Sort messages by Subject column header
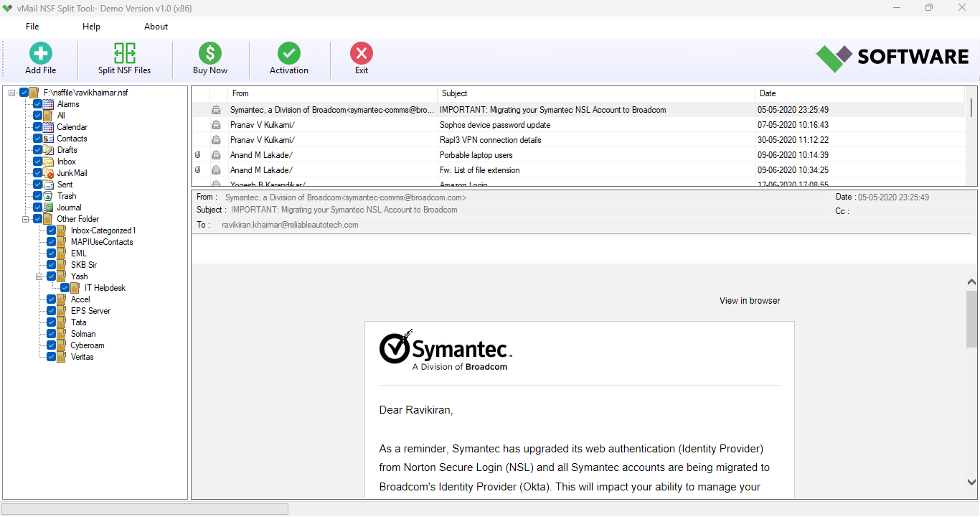Screen dimensions: 980x517 pyautogui.click(x=596, y=93)
